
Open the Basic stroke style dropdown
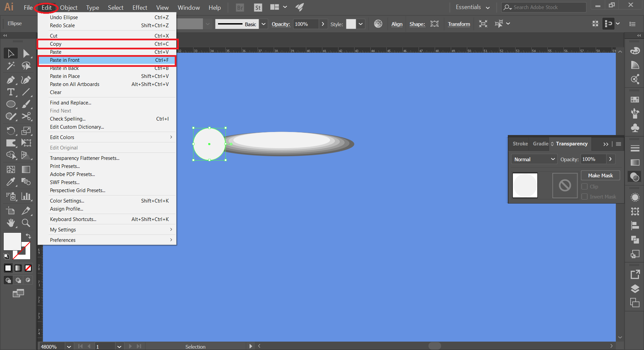[264, 24]
